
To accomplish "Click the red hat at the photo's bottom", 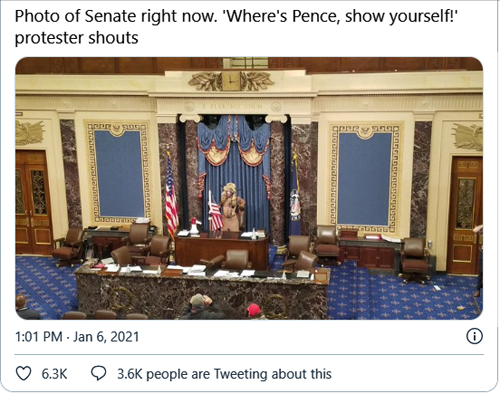I will click(254, 310).
